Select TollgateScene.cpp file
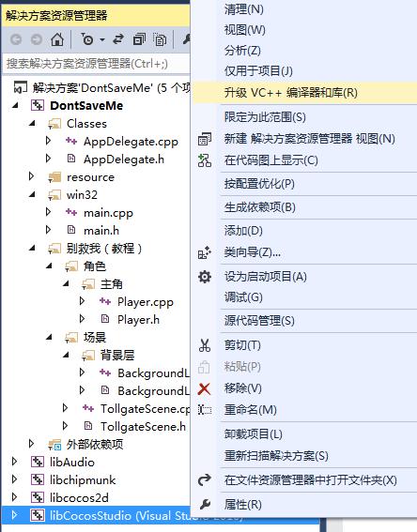 pyautogui.click(x=145, y=409)
